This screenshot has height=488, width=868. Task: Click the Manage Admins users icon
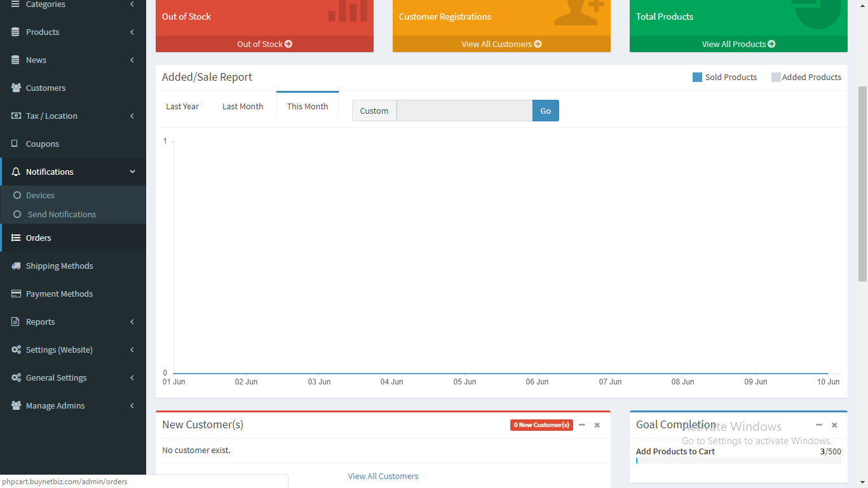[16, 405]
